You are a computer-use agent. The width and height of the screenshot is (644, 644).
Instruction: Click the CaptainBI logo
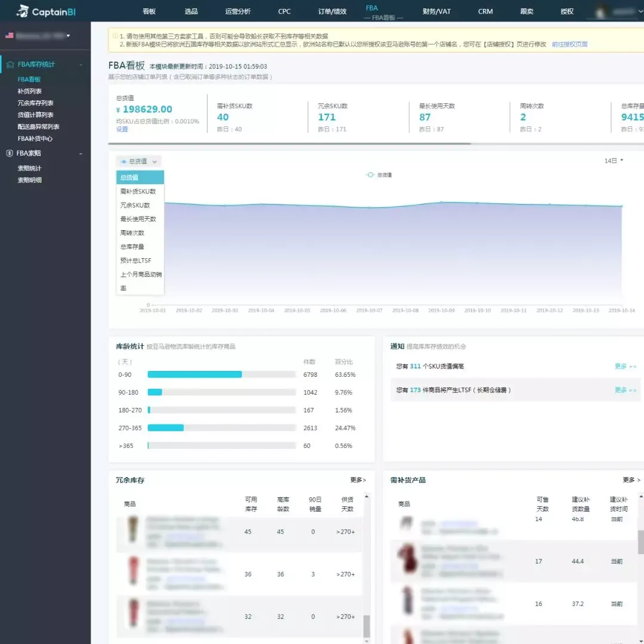click(45, 11)
